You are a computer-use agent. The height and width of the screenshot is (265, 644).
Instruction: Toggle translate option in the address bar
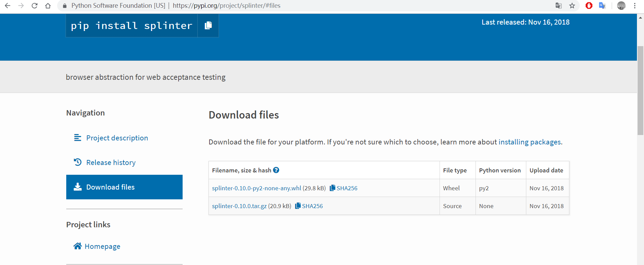(x=559, y=5)
